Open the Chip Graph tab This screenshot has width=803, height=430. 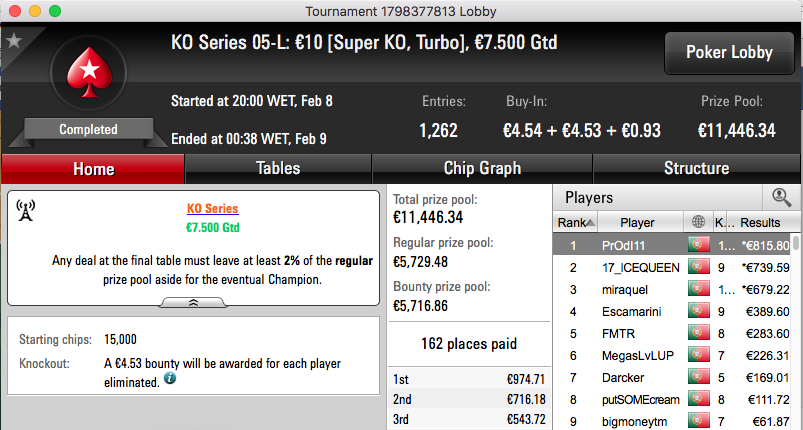coord(482,168)
